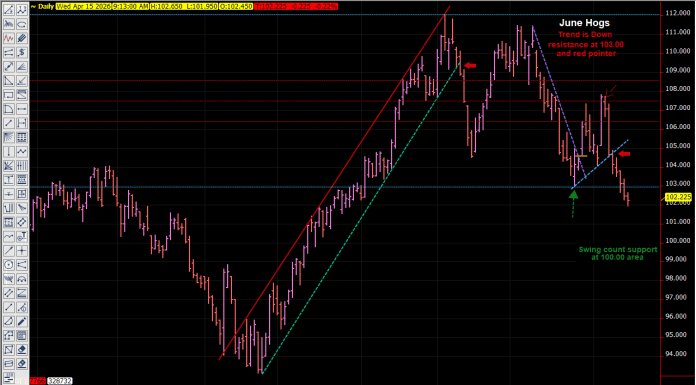The width and height of the screenshot is (696, 385).
Task: Select the Swing count support annotation
Action: click(617, 254)
